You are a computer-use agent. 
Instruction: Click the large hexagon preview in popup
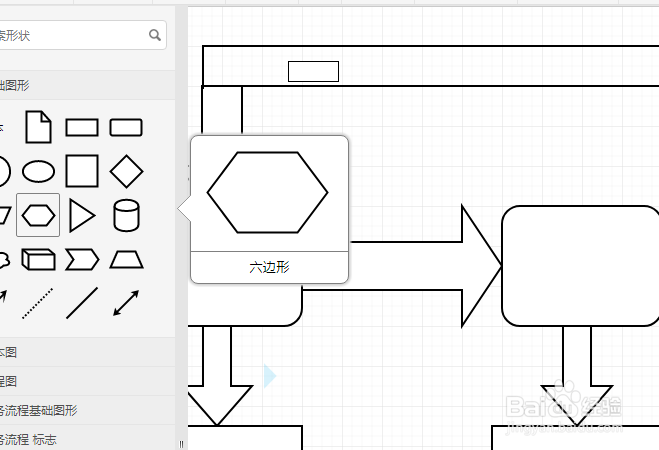[267, 192]
